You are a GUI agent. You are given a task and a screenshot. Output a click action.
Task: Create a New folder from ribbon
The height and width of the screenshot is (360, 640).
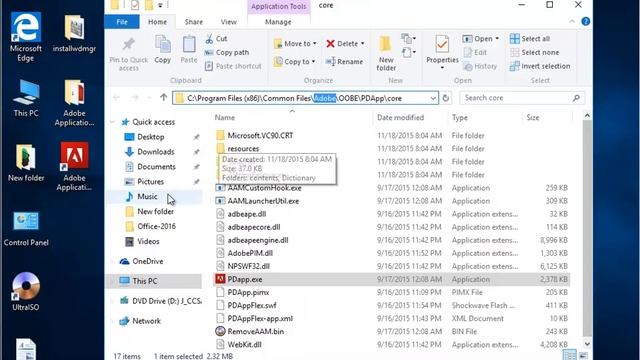pos(386,54)
